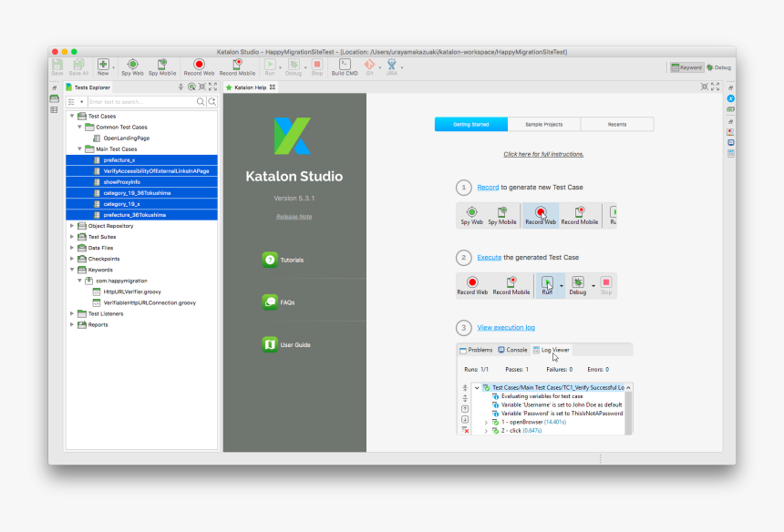Image resolution: width=784 pixels, height=532 pixels.
Task: Click Record Web icon in step 1 illustration
Action: (541, 212)
